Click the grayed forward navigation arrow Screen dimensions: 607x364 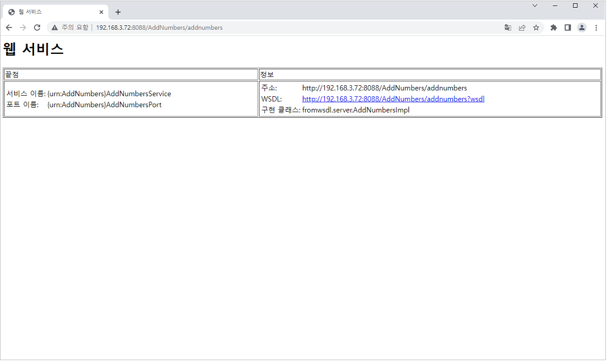click(x=23, y=27)
